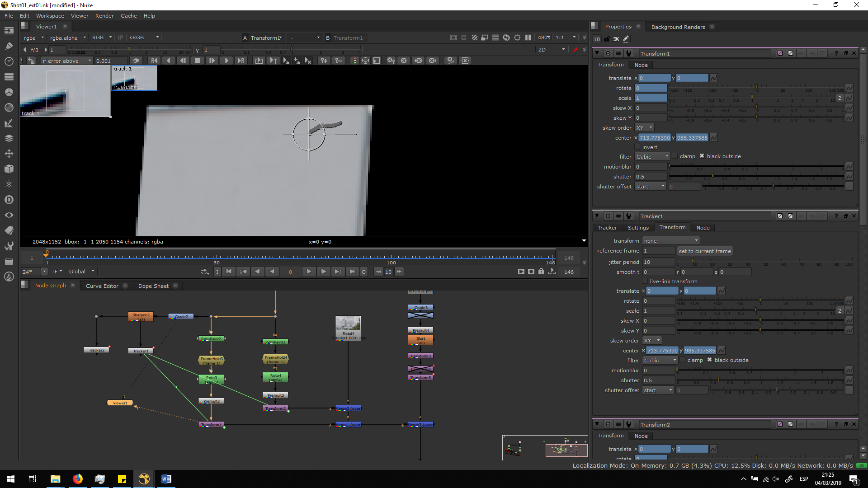The height and width of the screenshot is (488, 868).
Task: Open the Deep nodes menu icon
Action: click(9, 200)
